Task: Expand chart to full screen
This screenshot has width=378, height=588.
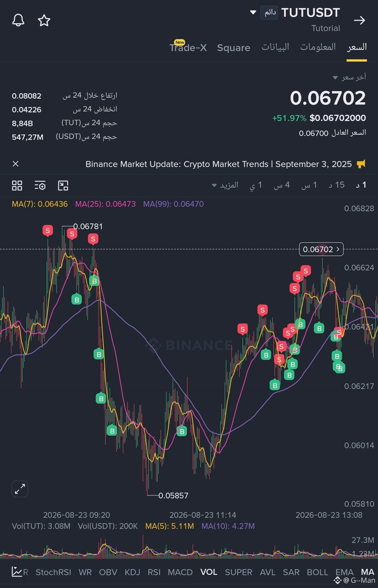Action: tap(20, 489)
